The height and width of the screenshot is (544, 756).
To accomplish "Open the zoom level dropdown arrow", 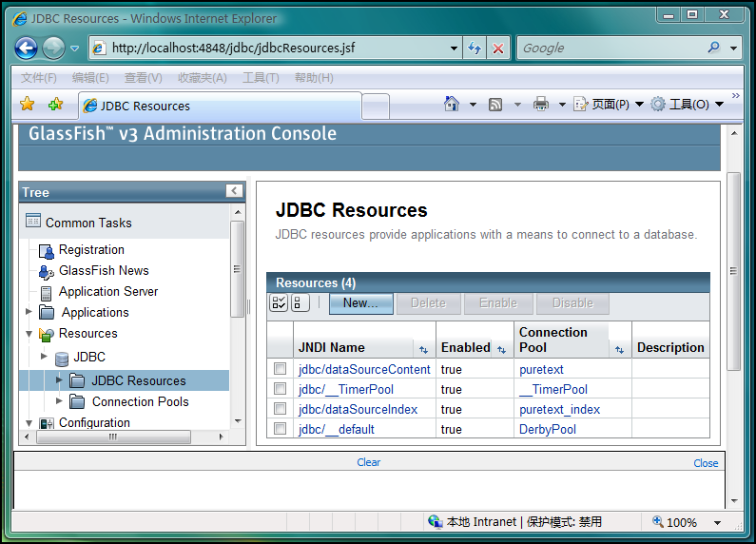I will [x=717, y=522].
